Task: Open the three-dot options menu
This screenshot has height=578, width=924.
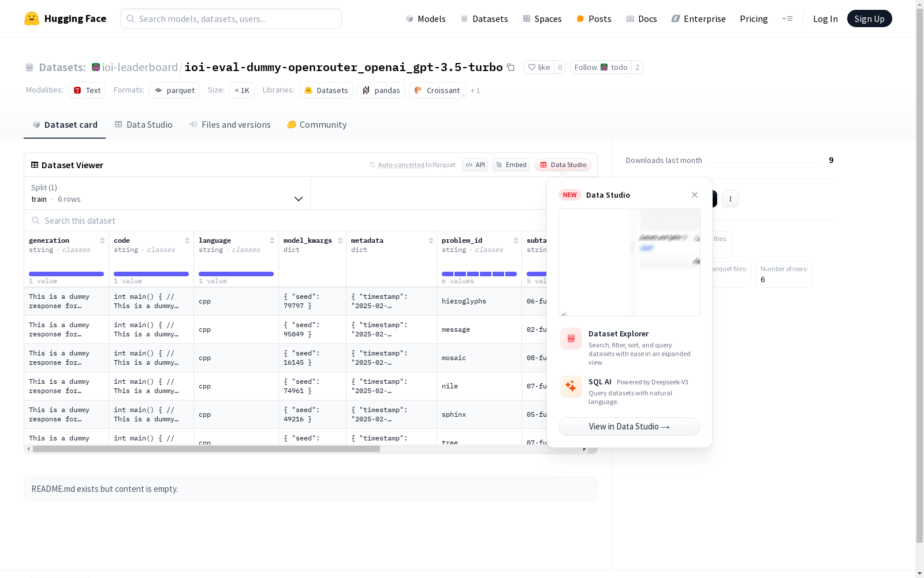Action: [731, 199]
